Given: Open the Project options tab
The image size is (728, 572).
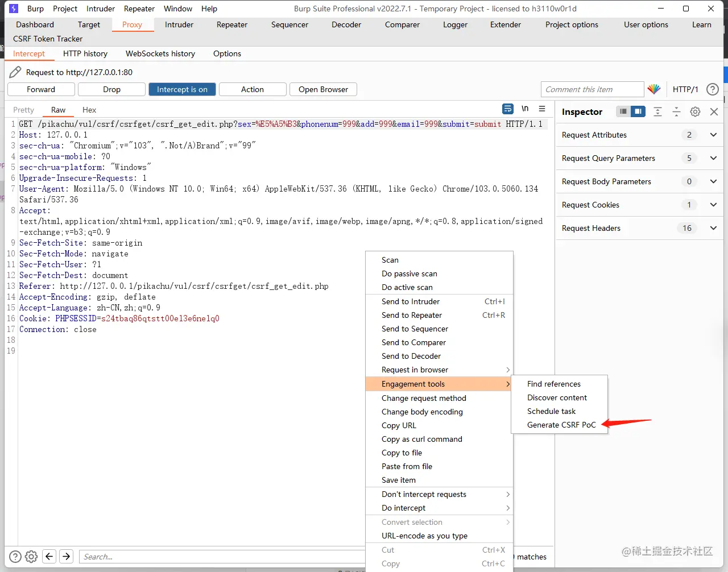Looking at the screenshot, I should 572,24.
